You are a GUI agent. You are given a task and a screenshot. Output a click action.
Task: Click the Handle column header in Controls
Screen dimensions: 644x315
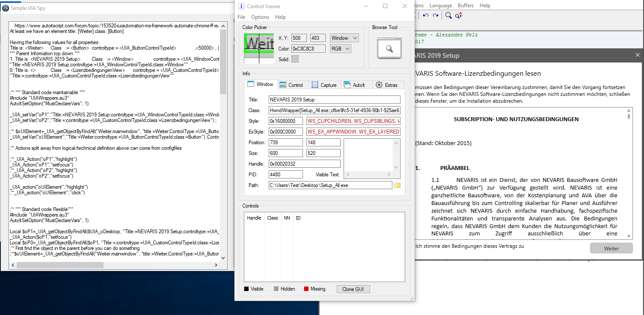[254, 218]
